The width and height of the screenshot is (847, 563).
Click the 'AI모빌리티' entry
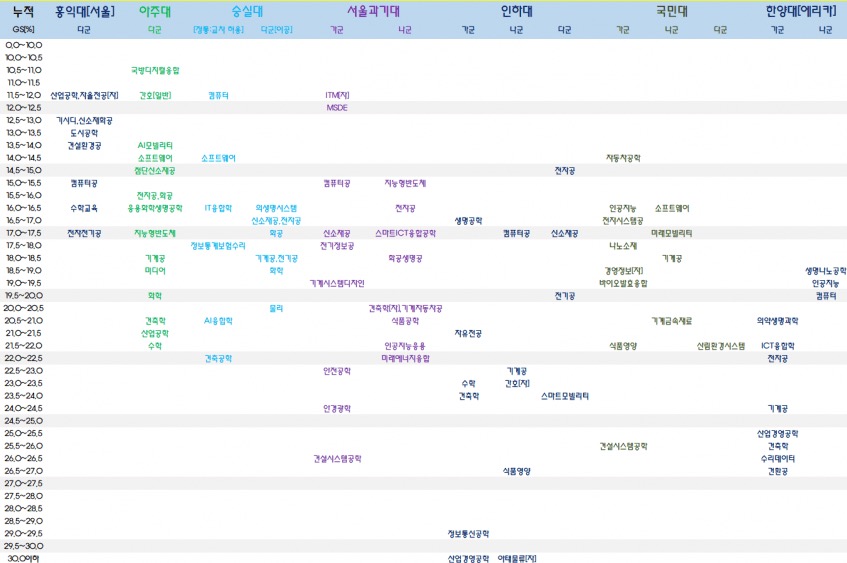point(155,145)
